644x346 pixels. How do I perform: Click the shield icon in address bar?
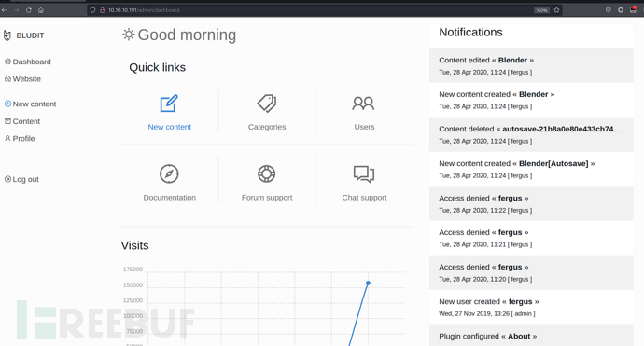coord(92,10)
